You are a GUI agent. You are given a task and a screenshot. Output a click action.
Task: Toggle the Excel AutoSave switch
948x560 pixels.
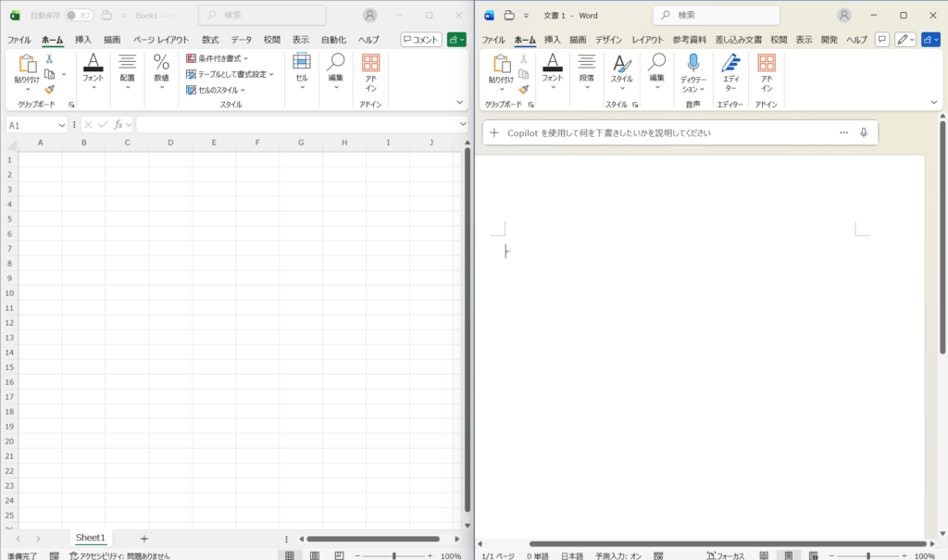(x=79, y=16)
